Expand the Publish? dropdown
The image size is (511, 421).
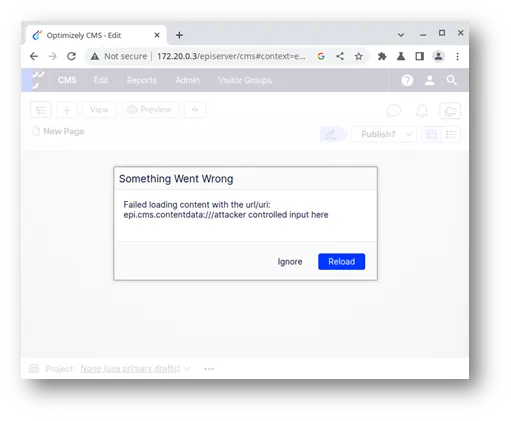[384, 134]
